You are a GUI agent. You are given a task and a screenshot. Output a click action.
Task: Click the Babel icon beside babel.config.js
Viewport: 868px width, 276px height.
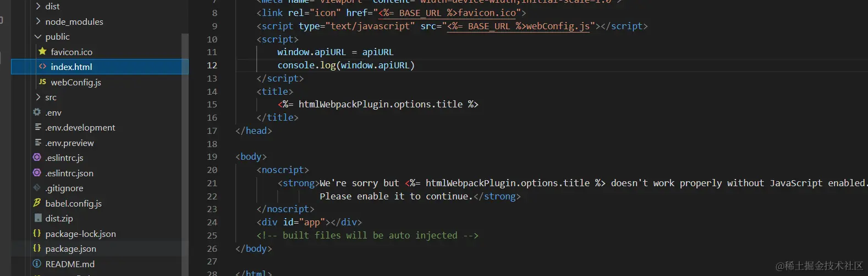click(x=37, y=203)
